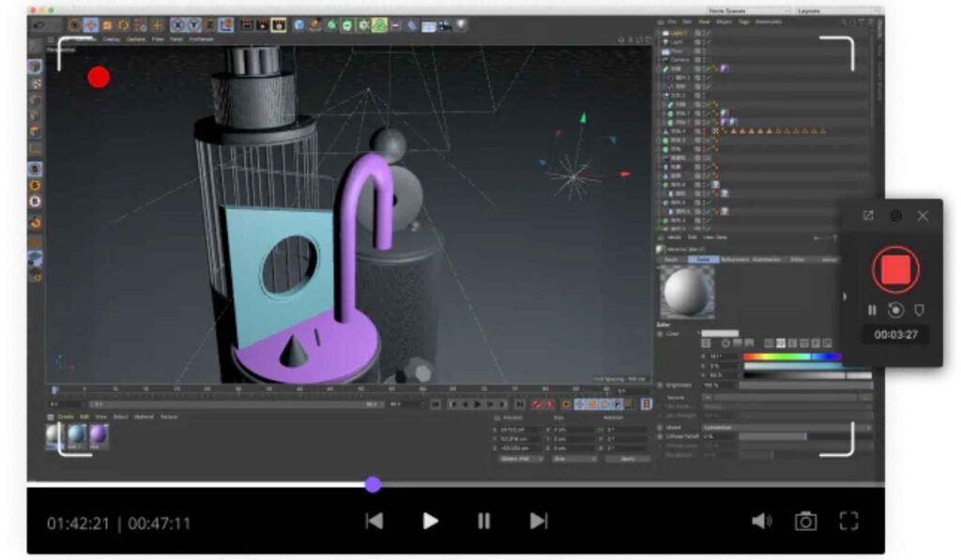
Task: Skip to previous video in player
Action: click(x=374, y=522)
